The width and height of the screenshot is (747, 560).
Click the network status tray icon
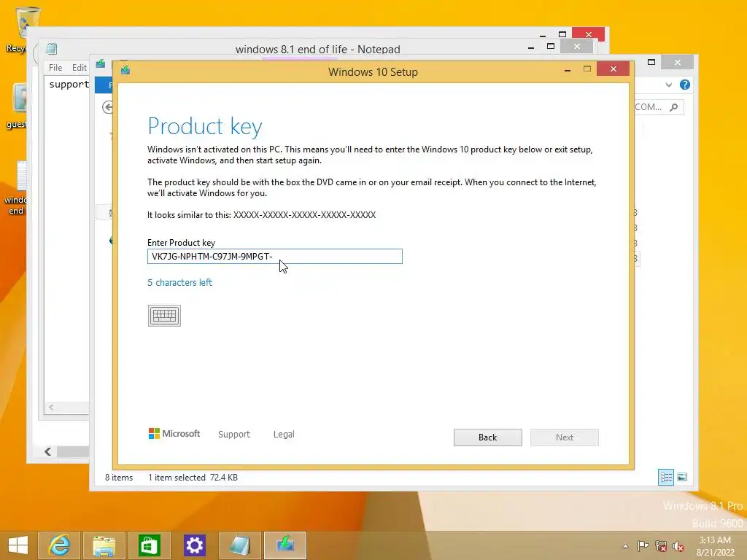coord(661,545)
